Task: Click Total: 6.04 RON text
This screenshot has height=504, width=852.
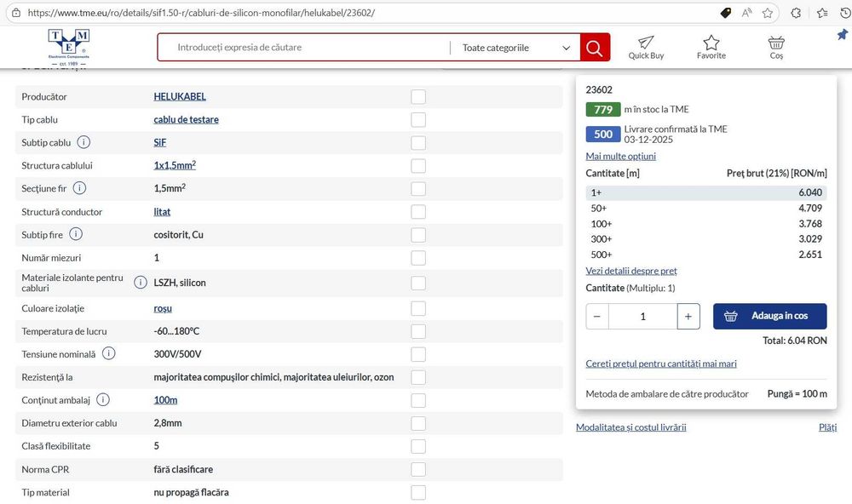Action: tap(794, 341)
